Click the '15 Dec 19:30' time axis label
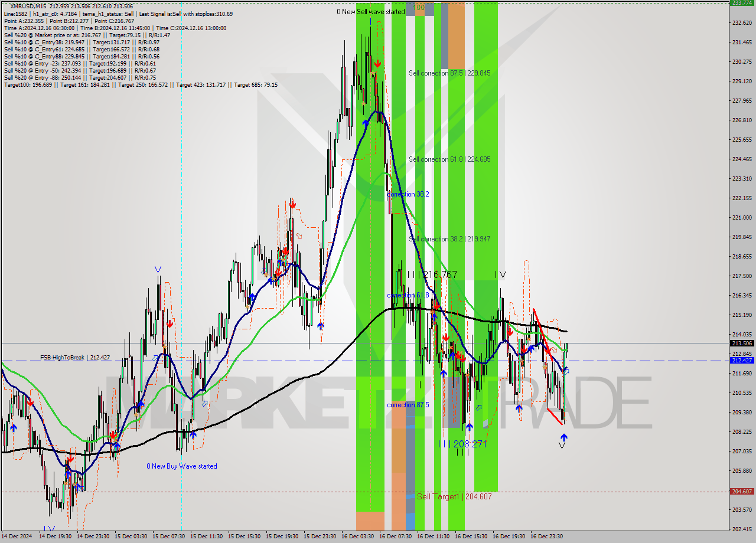This screenshot has width=756, height=543. [x=282, y=537]
